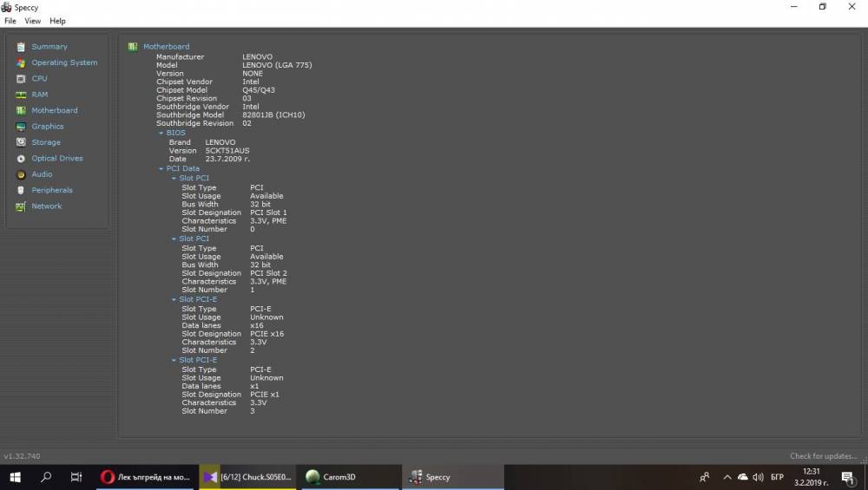The width and height of the screenshot is (868, 490).
Task: Select the BIOS version 5CKT51AUS
Action: click(227, 150)
